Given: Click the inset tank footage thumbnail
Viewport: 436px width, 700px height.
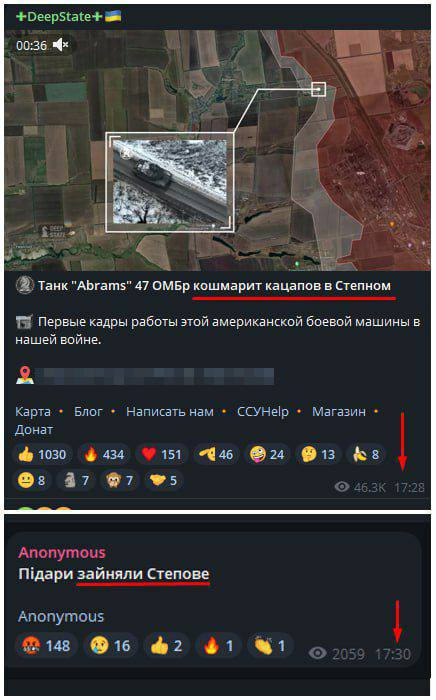Looking at the screenshot, I should pos(170,182).
